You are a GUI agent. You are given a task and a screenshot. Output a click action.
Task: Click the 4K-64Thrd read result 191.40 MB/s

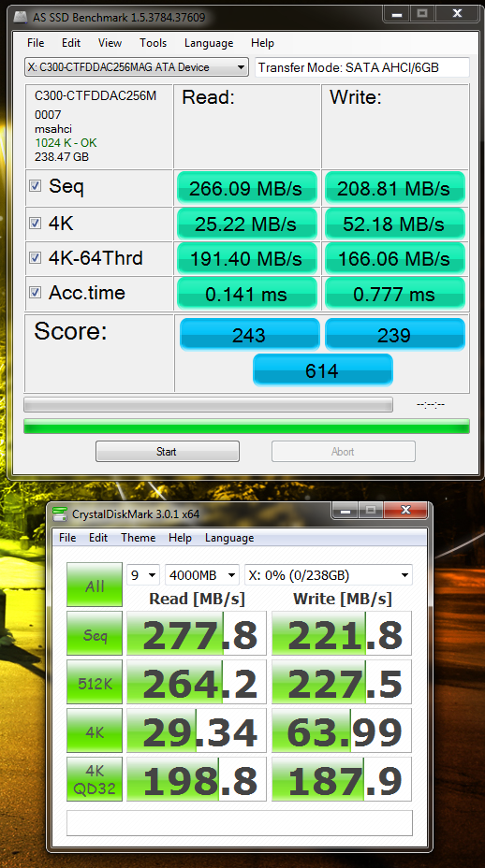pos(246,258)
